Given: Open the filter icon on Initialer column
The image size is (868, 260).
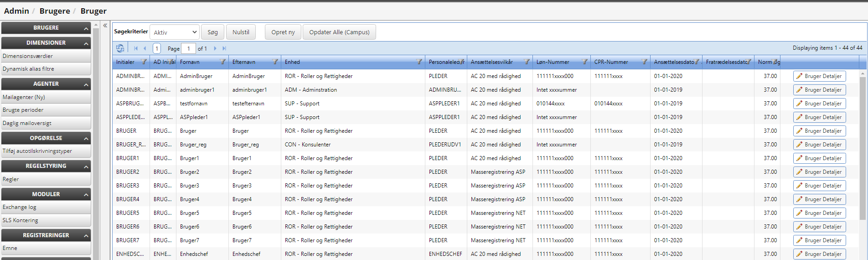Looking at the screenshot, I should point(144,62).
